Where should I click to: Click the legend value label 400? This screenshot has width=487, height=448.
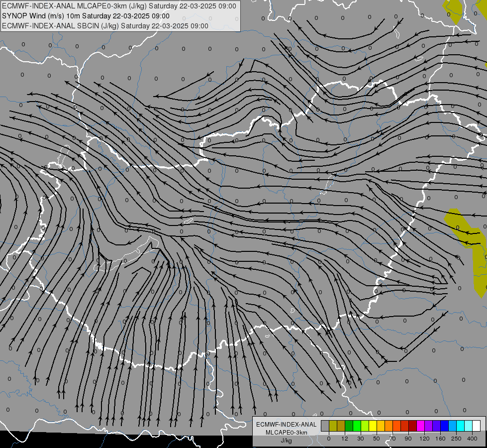tap(472, 439)
